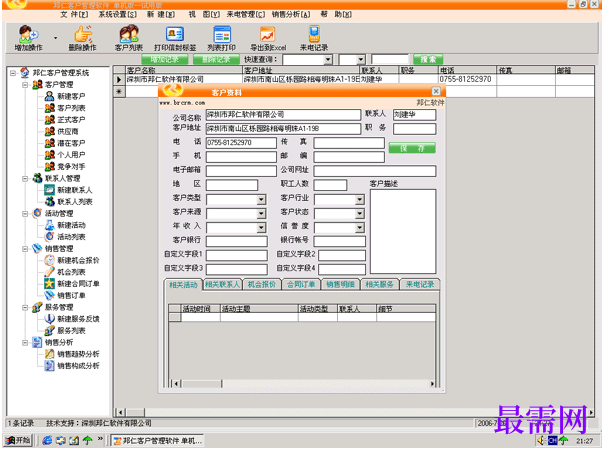The image size is (606, 451).
Task: Open 来电记录 from the toolbar
Action: [314, 38]
